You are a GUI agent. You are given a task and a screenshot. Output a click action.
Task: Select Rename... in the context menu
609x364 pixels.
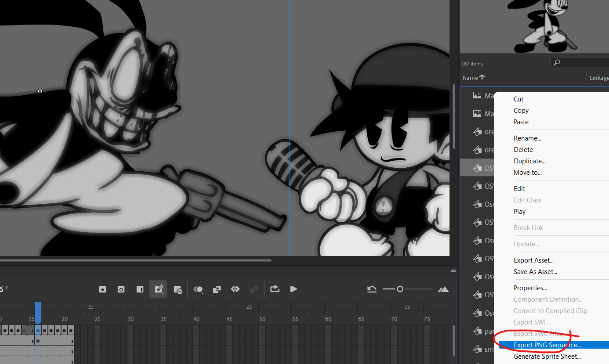click(x=527, y=138)
